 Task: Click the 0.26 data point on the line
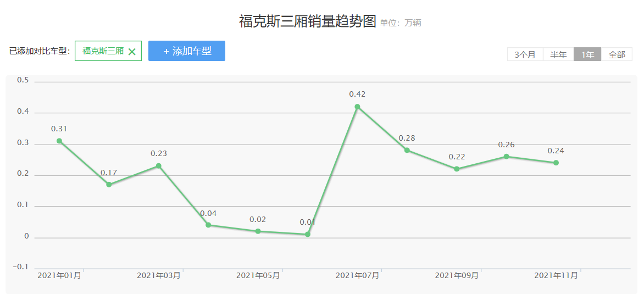[x=507, y=157]
